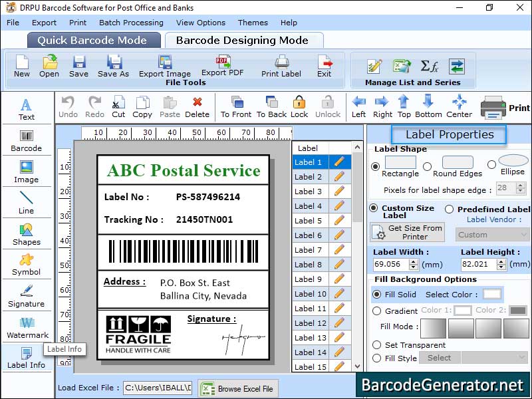Click the Get Size From Printer button
This screenshot has width=532, height=399.
[407, 231]
